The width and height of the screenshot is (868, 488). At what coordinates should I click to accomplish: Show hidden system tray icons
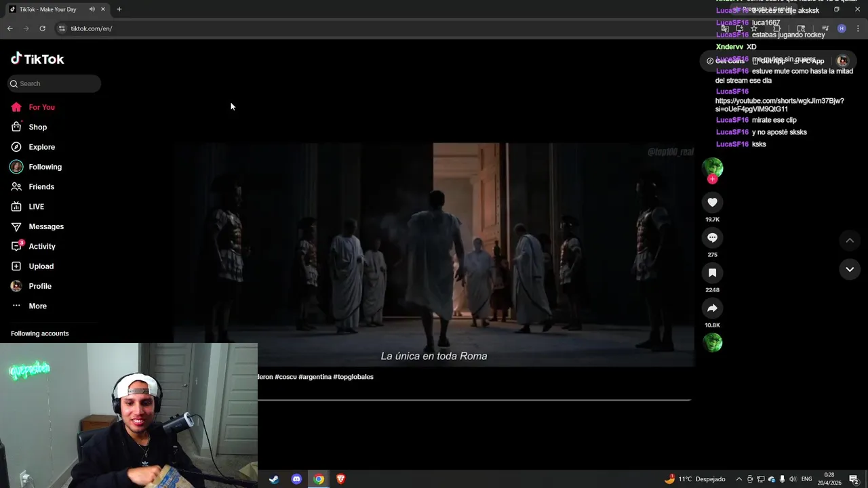tap(739, 479)
